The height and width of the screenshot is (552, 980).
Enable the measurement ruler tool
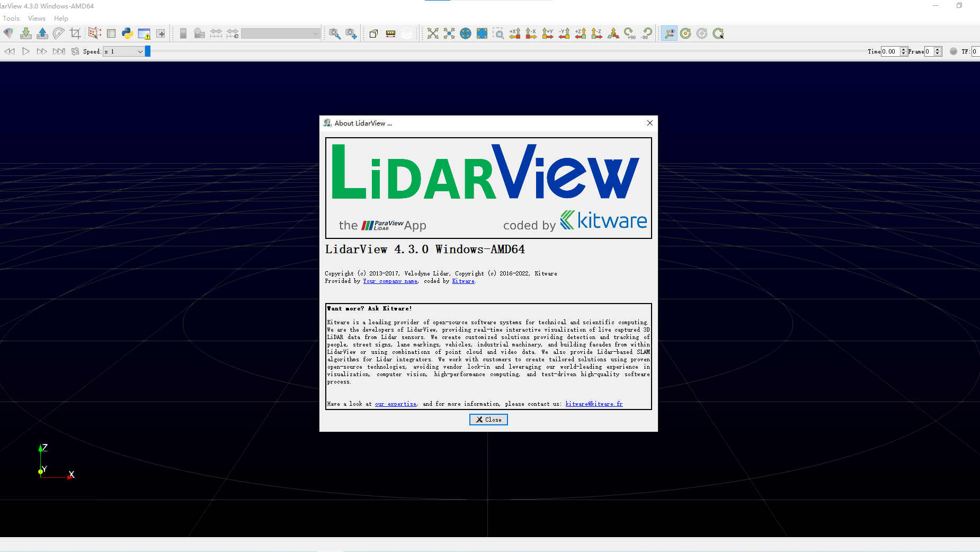pos(390,33)
